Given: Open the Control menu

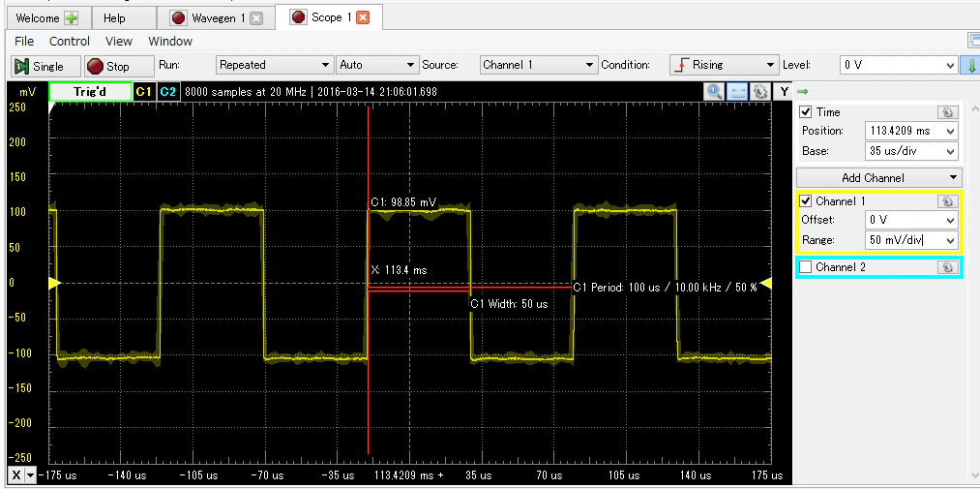Looking at the screenshot, I should tap(70, 42).
